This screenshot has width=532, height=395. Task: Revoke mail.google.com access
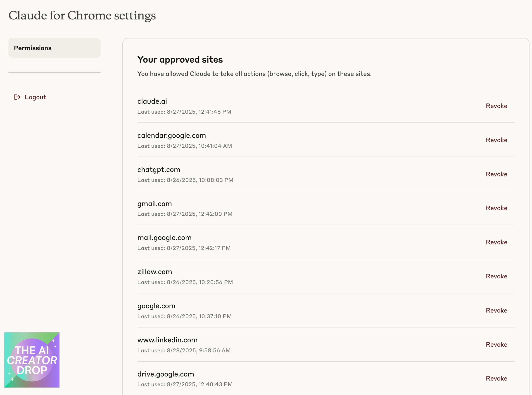tap(496, 242)
